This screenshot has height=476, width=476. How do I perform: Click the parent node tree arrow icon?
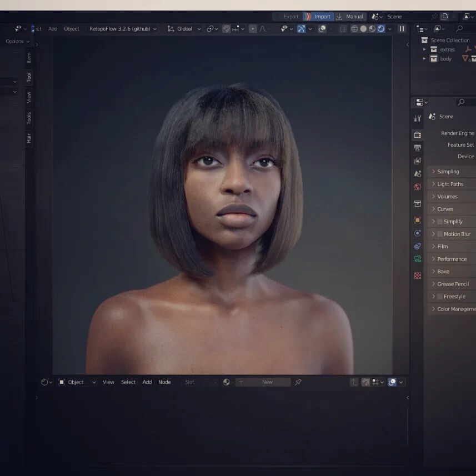[x=354, y=382]
